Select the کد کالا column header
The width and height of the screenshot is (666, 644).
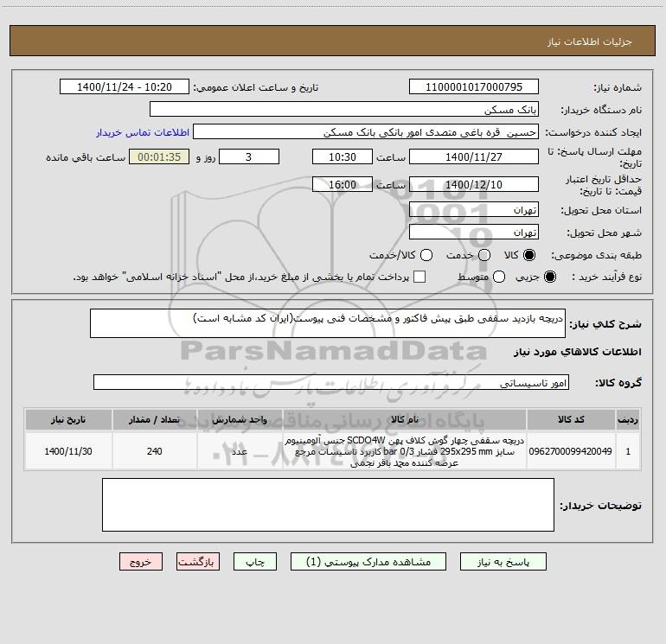571,420
